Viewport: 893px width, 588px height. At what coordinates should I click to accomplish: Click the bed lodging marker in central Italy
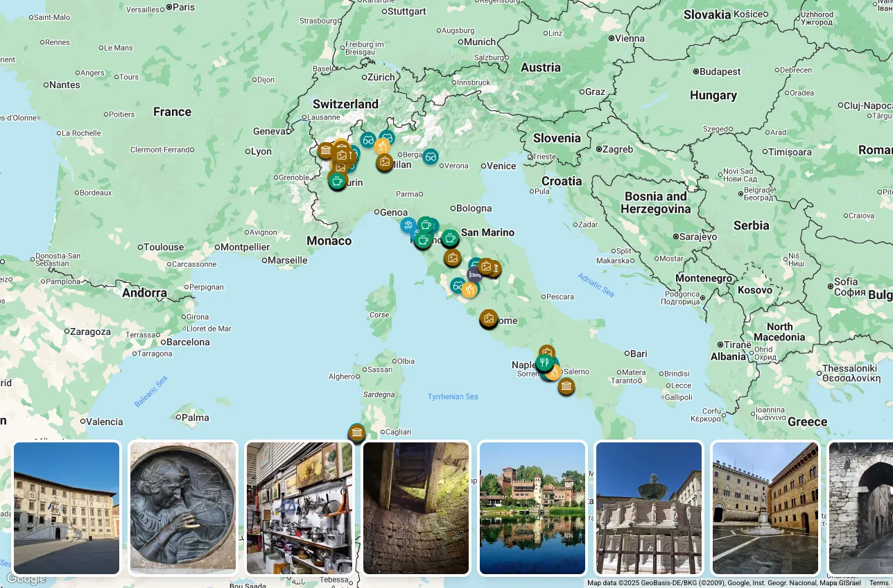[474, 275]
